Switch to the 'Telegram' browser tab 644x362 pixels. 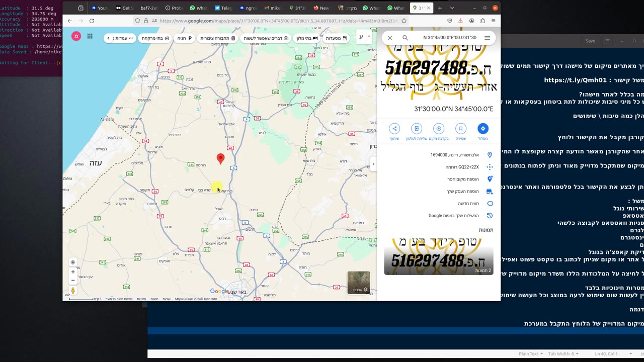pos(223,8)
